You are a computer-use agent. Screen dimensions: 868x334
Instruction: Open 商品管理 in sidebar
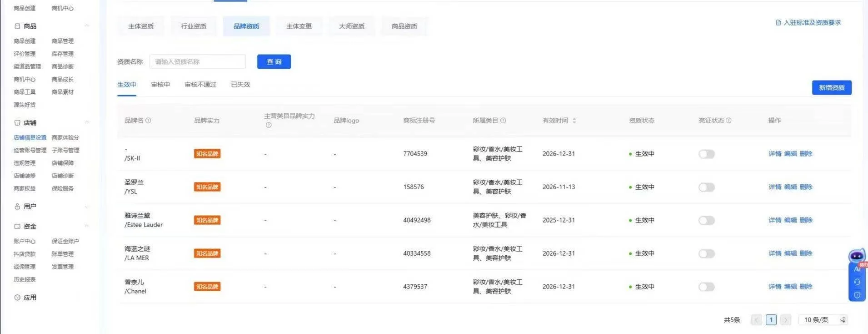coord(63,41)
